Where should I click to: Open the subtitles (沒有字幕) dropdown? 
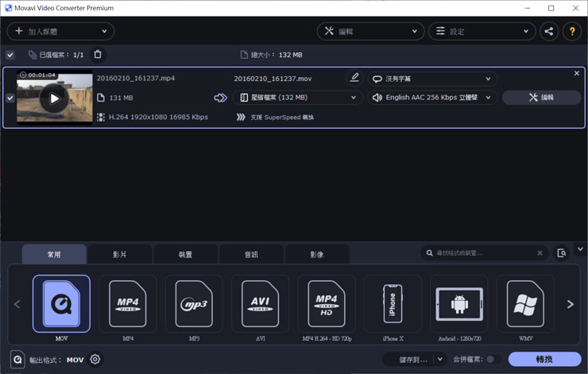(x=432, y=79)
